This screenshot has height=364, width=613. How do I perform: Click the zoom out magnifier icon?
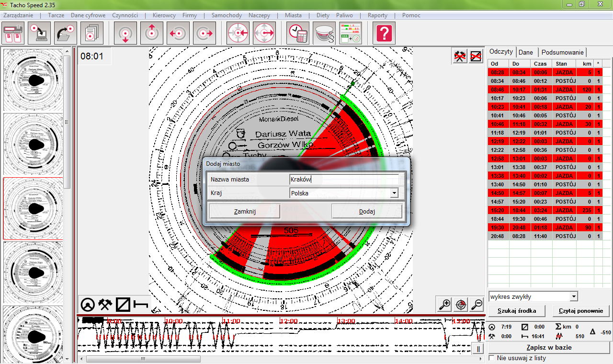tap(477, 304)
